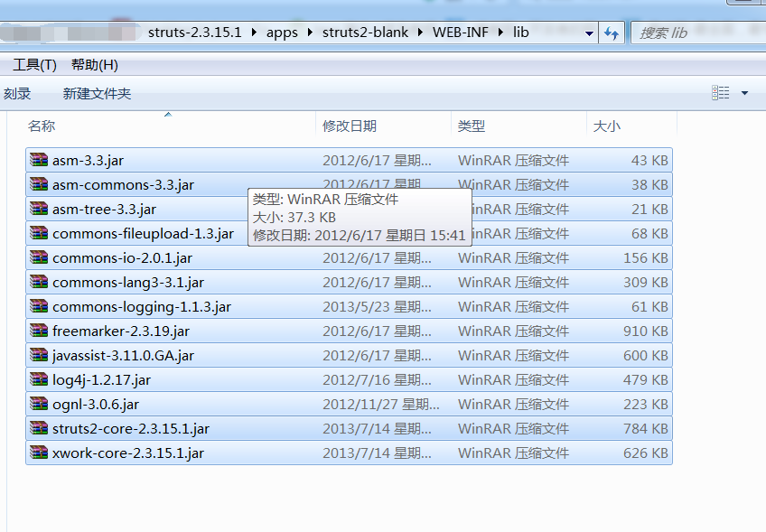
Task: Select file name asm-3.3.jar
Action: point(88,160)
